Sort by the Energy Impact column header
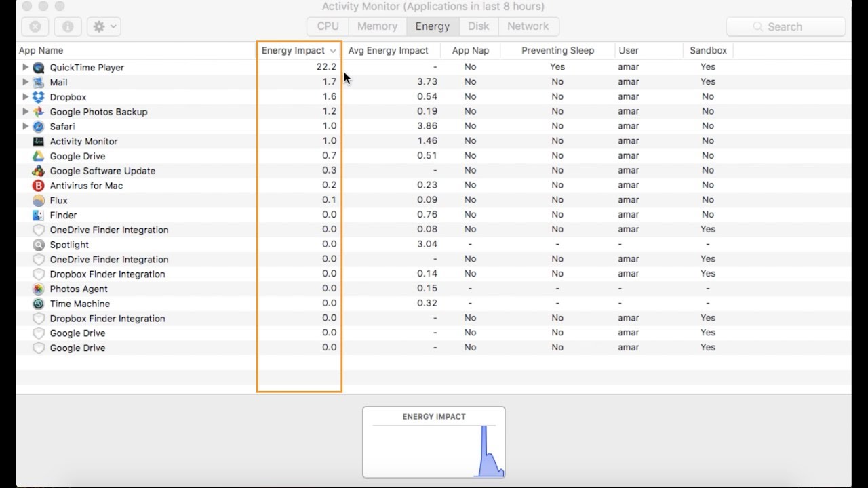868x488 pixels. pyautogui.click(x=299, y=51)
